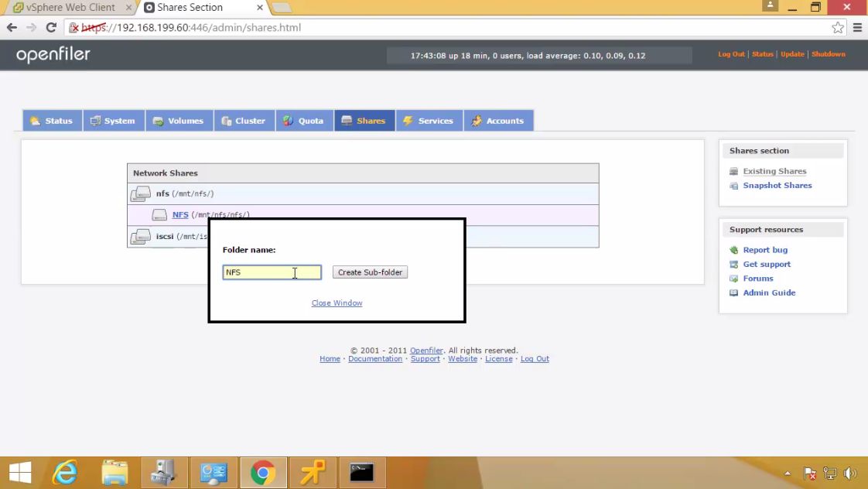
Task: Open File Explorer from taskbar
Action: (114, 473)
